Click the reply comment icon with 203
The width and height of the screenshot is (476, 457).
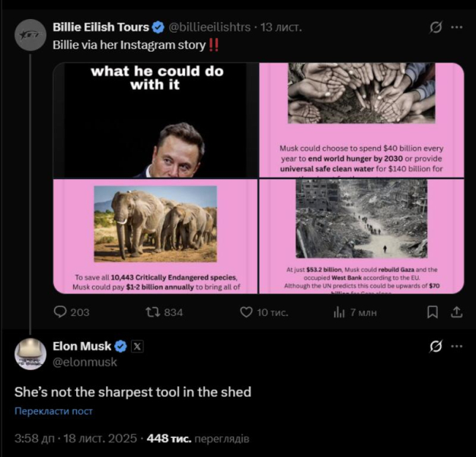61,312
